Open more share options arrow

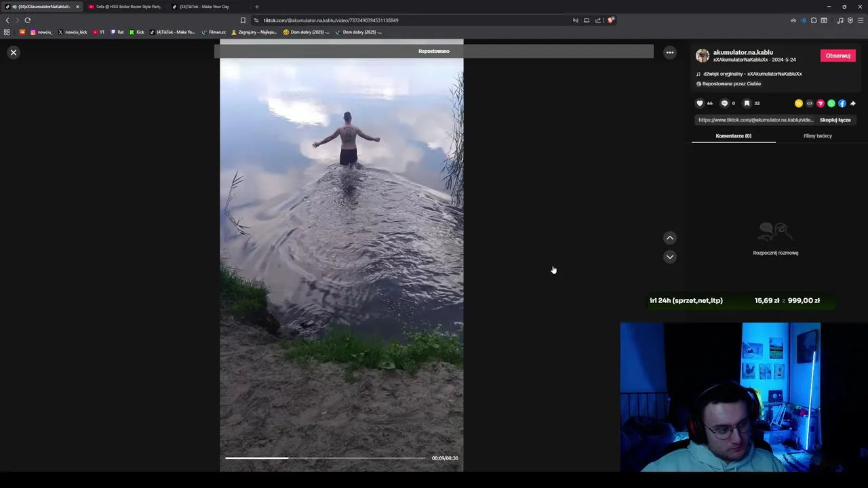click(853, 103)
